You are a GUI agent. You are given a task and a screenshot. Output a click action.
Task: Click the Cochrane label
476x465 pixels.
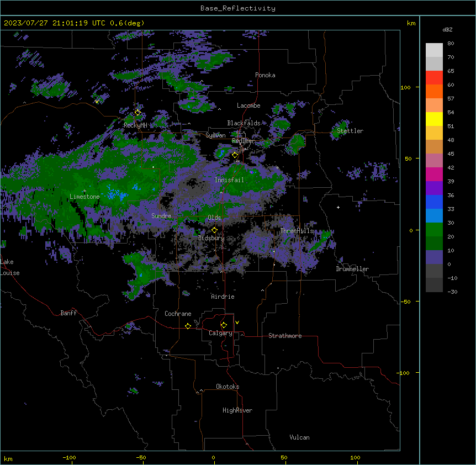(178, 314)
